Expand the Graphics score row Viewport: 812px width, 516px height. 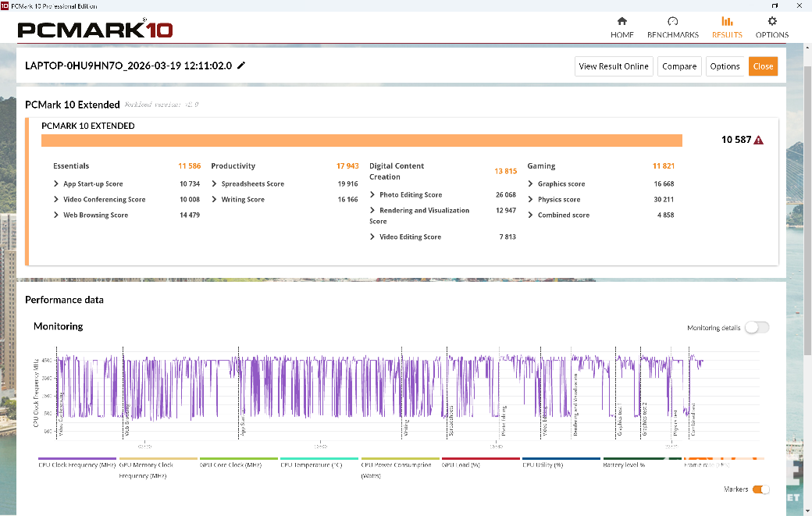[x=531, y=184]
